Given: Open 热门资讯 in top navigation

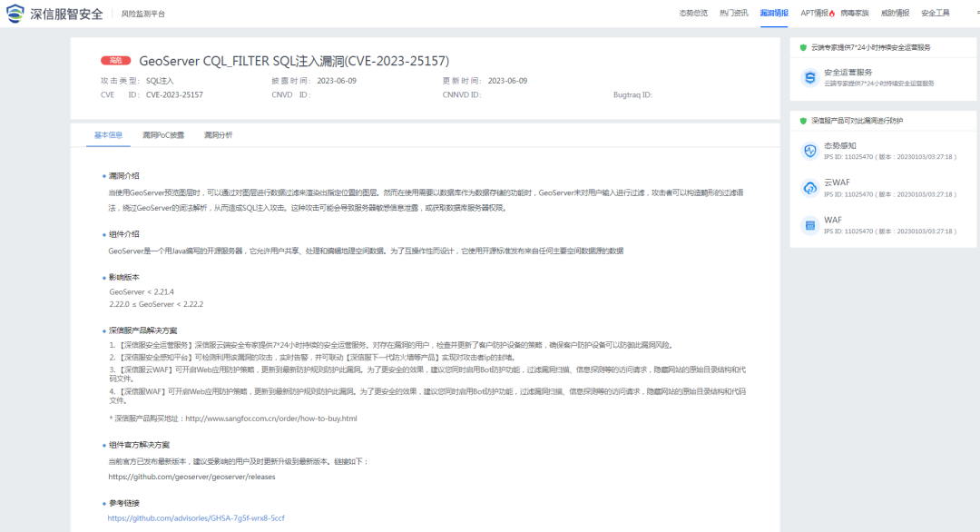Looking at the screenshot, I should (x=734, y=13).
